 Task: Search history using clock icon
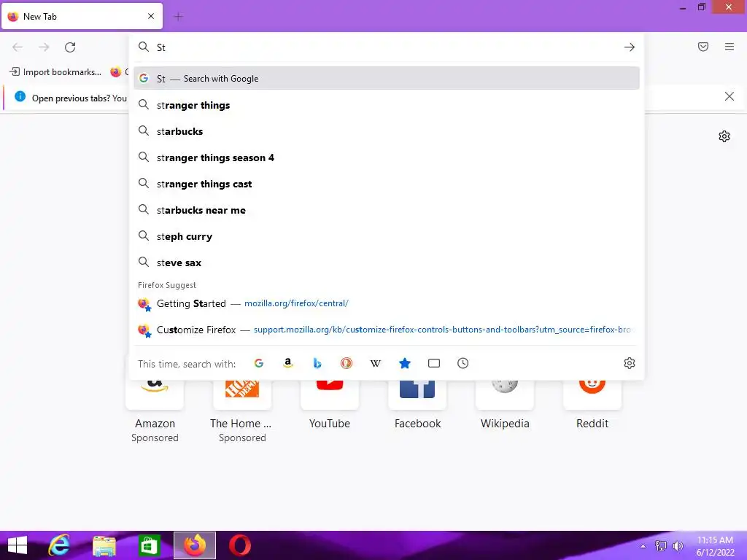(463, 363)
